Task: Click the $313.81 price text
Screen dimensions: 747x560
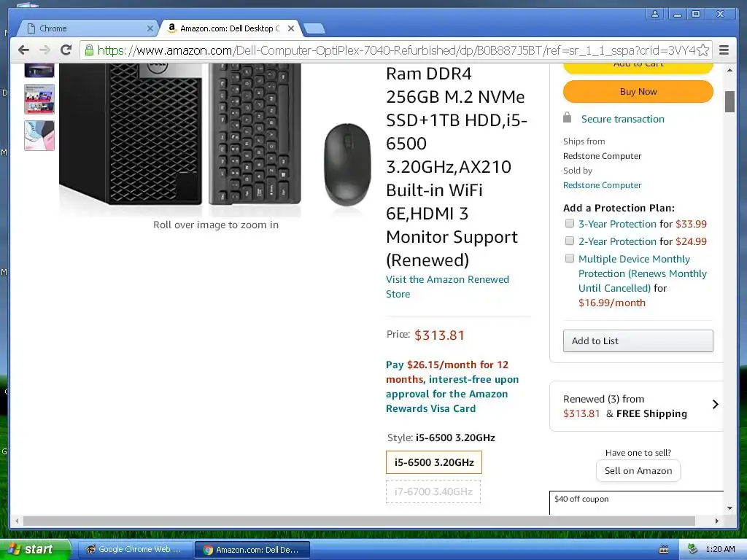Action: click(x=439, y=335)
